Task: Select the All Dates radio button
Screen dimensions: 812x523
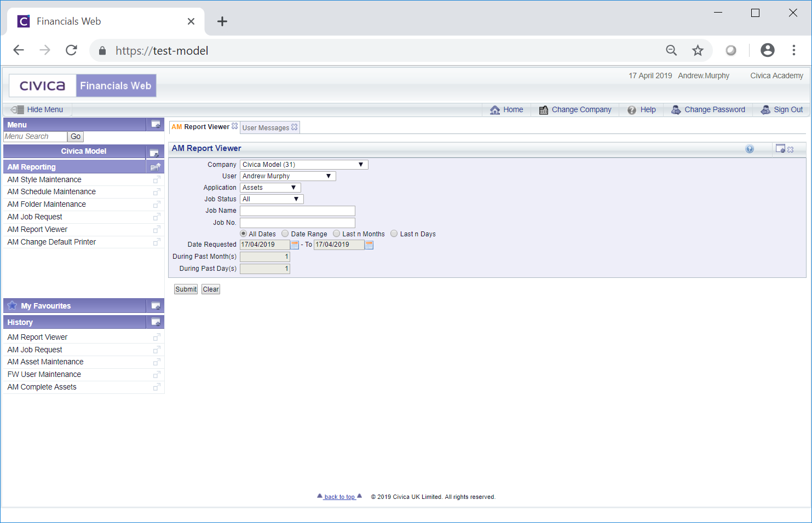Action: tap(243, 234)
